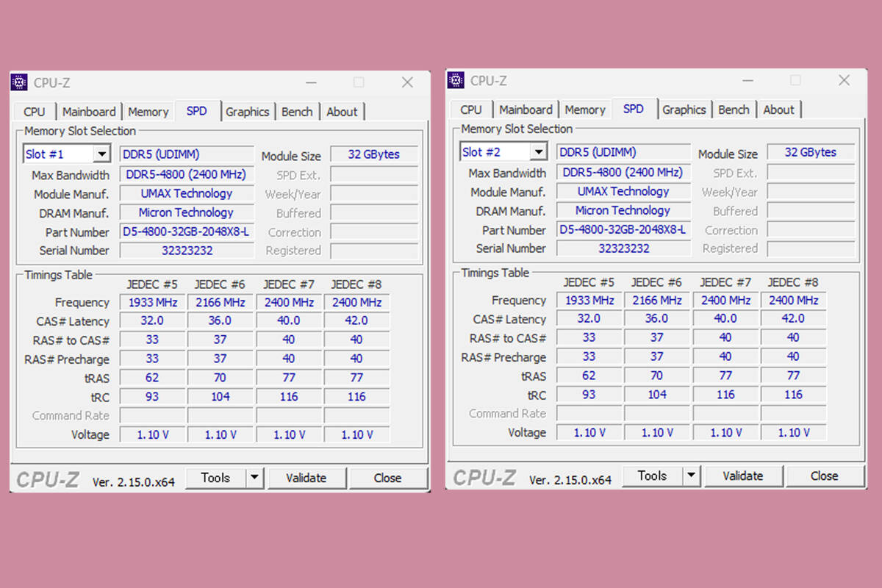Open the Slot #1 memory slot dropdown
Viewport: 882px width, 588px height.
pyautogui.click(x=101, y=154)
